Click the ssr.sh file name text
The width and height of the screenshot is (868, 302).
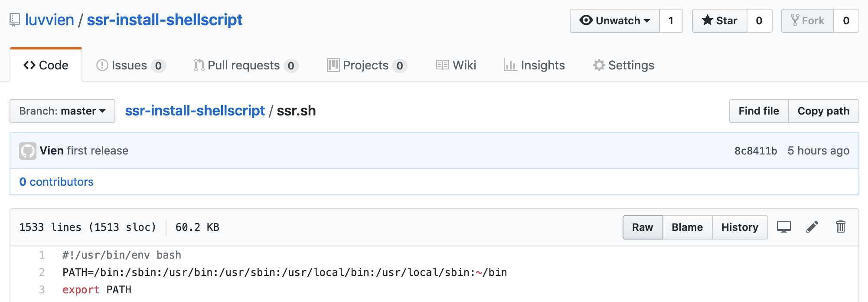(296, 111)
